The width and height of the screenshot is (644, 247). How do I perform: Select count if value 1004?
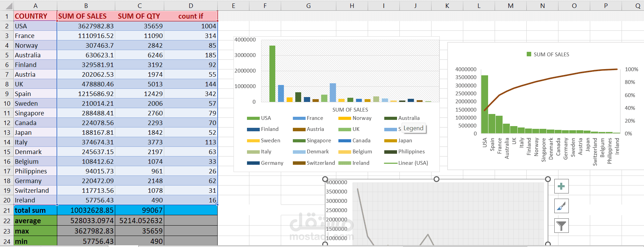(x=191, y=26)
